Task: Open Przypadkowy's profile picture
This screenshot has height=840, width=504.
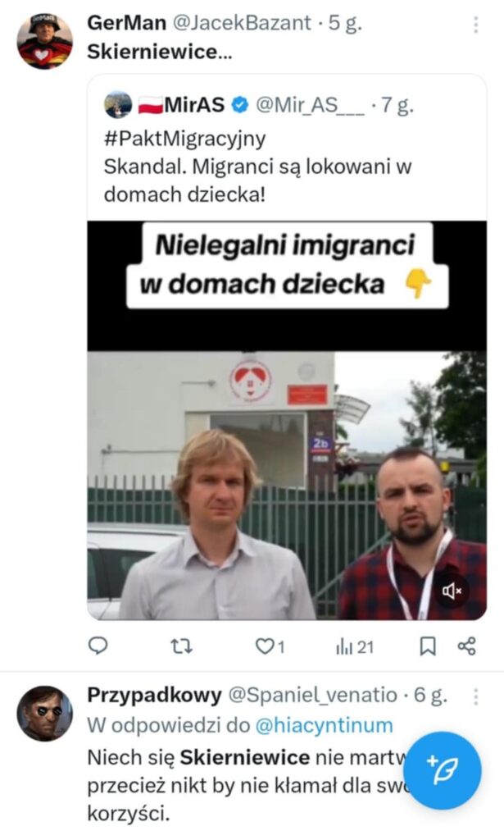Action: coord(44,713)
